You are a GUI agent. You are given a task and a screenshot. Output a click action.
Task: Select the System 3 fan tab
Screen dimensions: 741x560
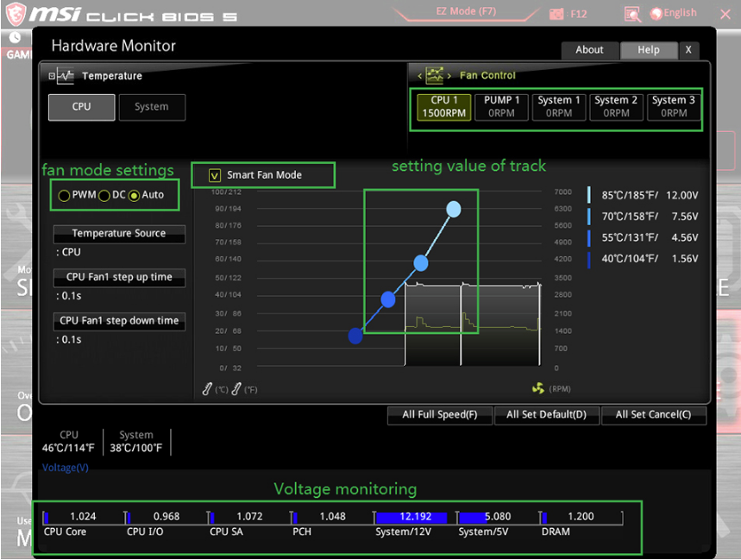pyautogui.click(x=674, y=107)
